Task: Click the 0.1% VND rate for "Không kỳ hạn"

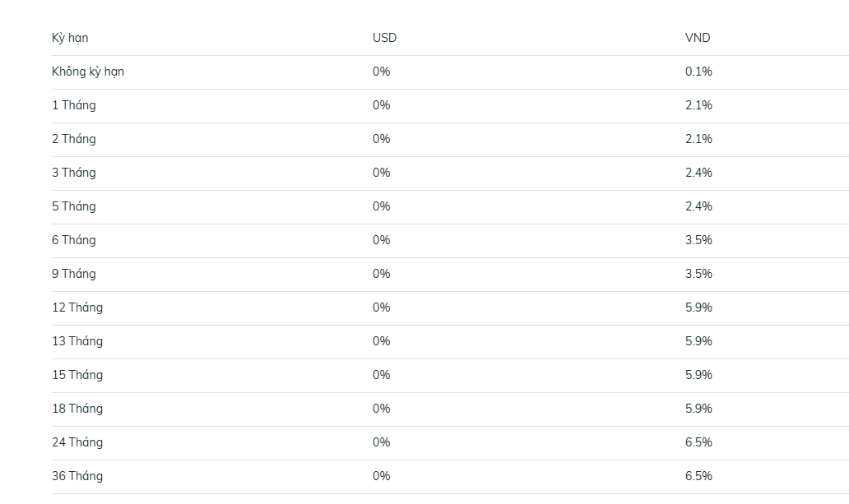Action: coord(698,72)
